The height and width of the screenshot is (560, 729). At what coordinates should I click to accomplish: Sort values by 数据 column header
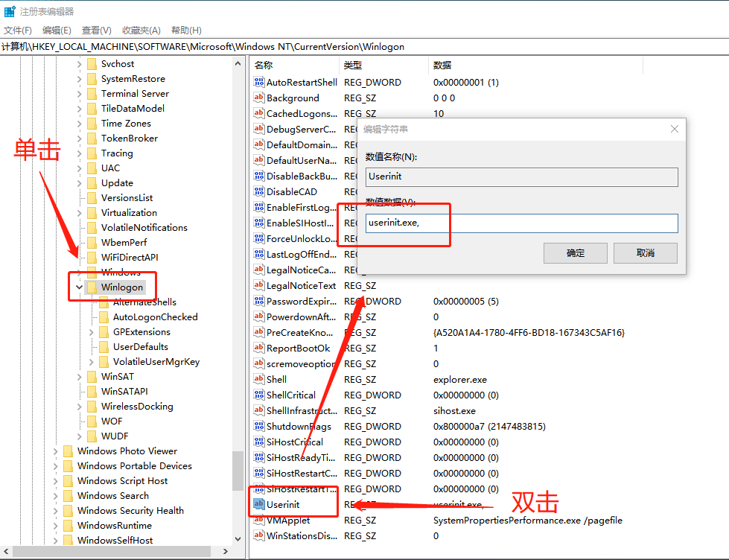535,65
